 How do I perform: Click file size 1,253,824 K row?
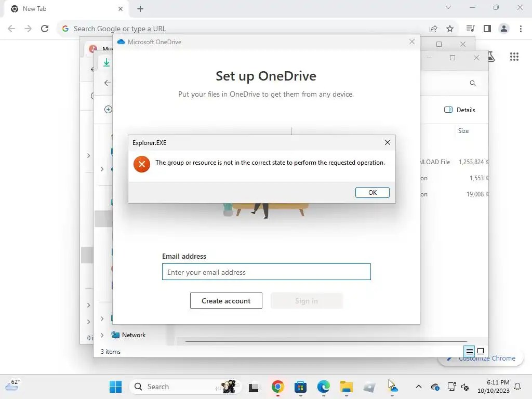[x=473, y=162]
